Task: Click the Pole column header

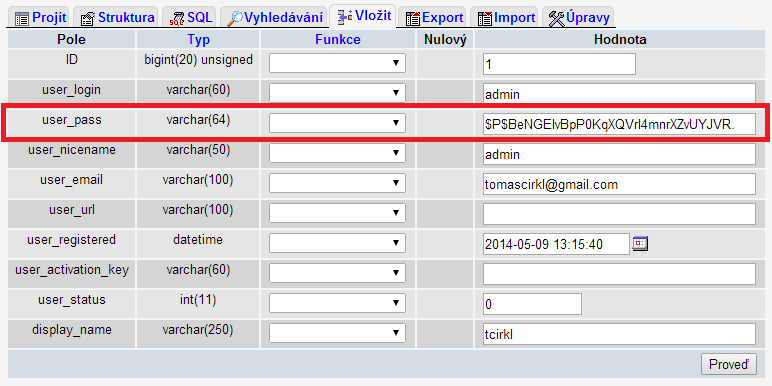Action: [71, 39]
